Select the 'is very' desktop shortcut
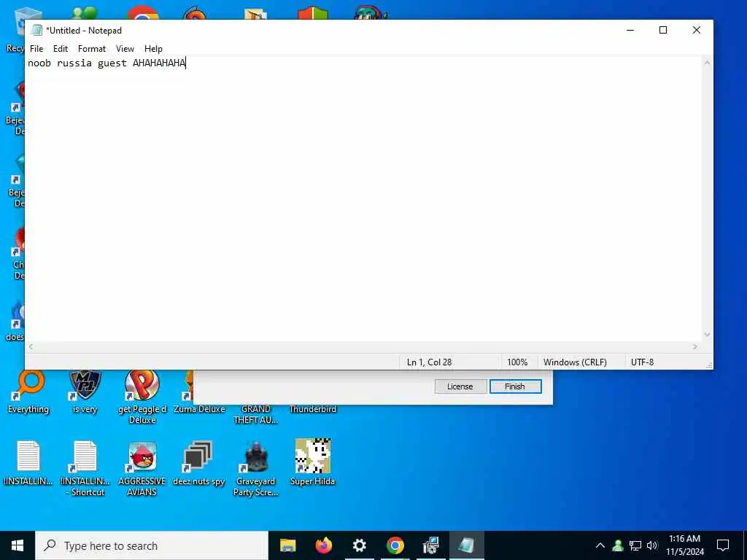 coord(85,392)
